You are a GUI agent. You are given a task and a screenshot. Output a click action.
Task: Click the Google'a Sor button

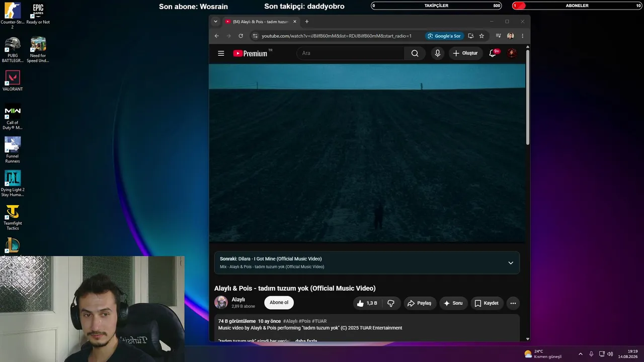coord(444,36)
